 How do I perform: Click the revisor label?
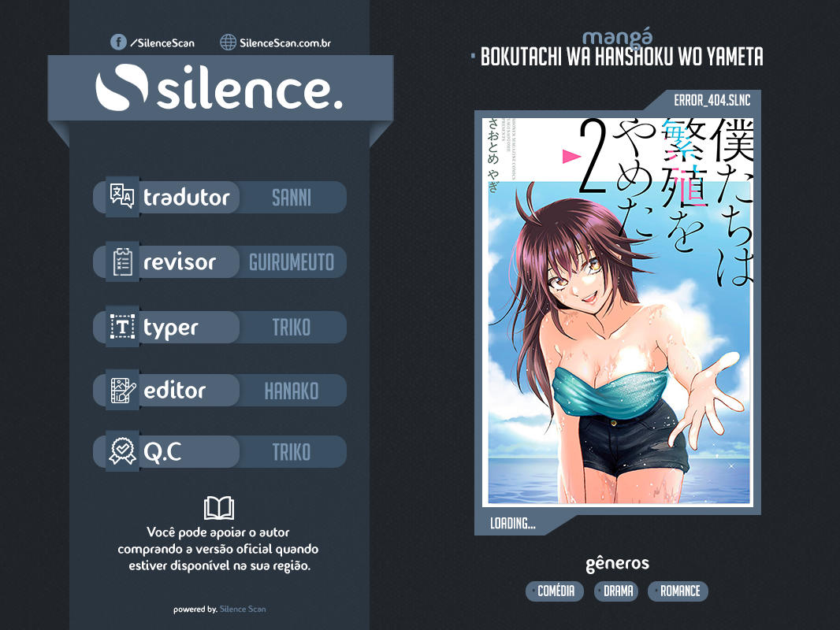tap(180, 261)
